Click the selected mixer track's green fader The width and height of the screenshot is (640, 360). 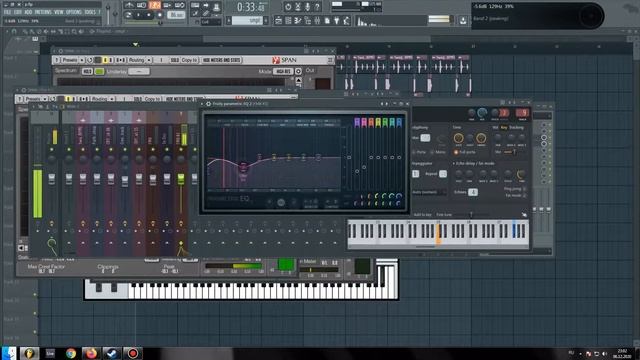click(181, 179)
